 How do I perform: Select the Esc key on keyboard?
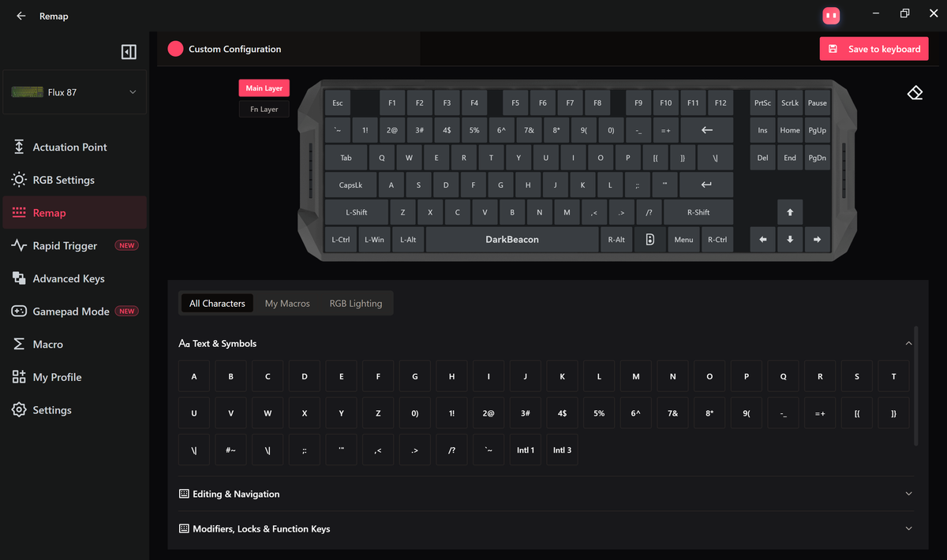[x=337, y=103]
